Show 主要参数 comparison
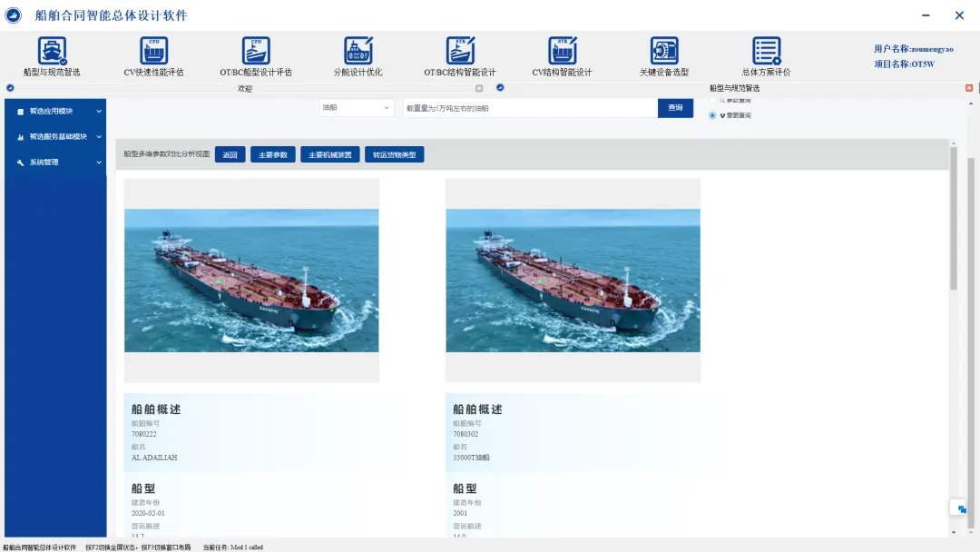Image resolution: width=980 pixels, height=552 pixels. coord(273,155)
